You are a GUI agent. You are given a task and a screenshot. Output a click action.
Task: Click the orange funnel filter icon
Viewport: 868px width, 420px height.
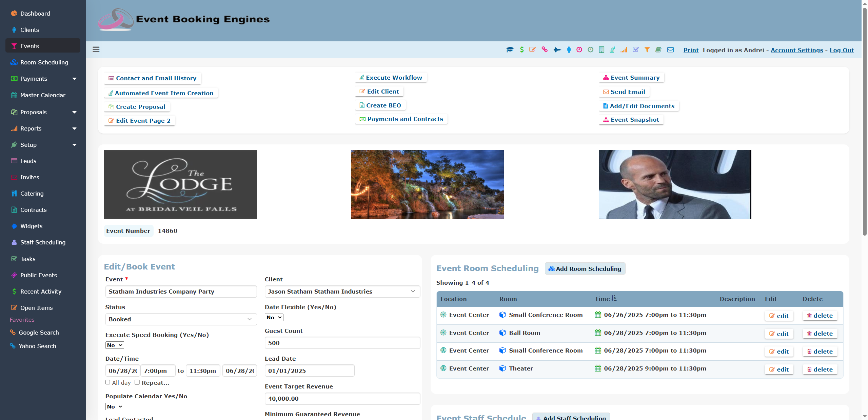[x=647, y=50]
